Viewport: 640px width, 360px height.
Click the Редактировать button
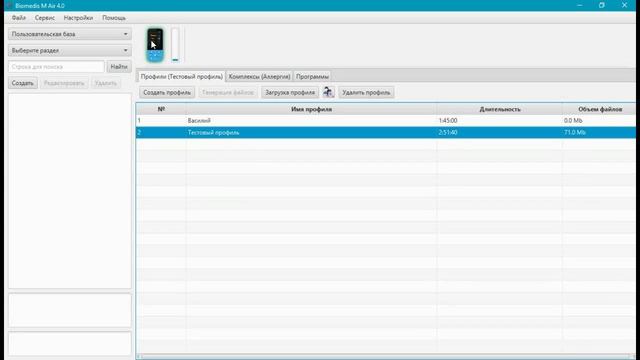64,83
